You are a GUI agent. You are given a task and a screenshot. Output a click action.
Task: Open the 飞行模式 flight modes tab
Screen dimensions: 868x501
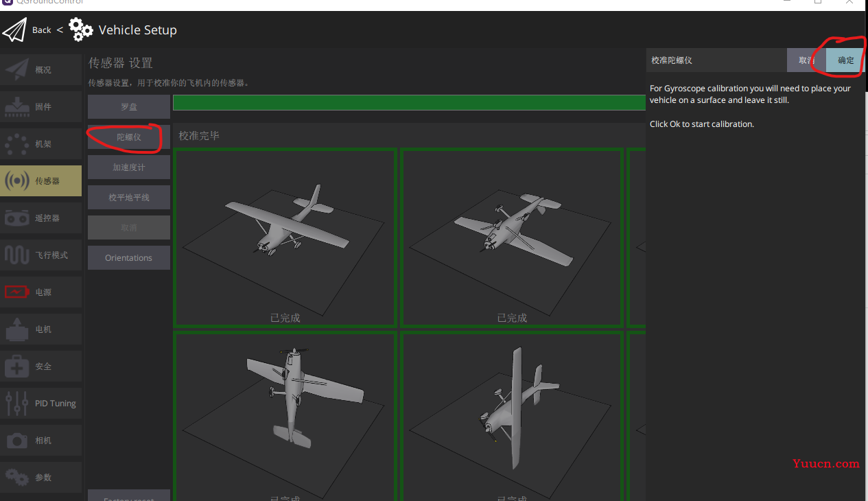(x=41, y=255)
